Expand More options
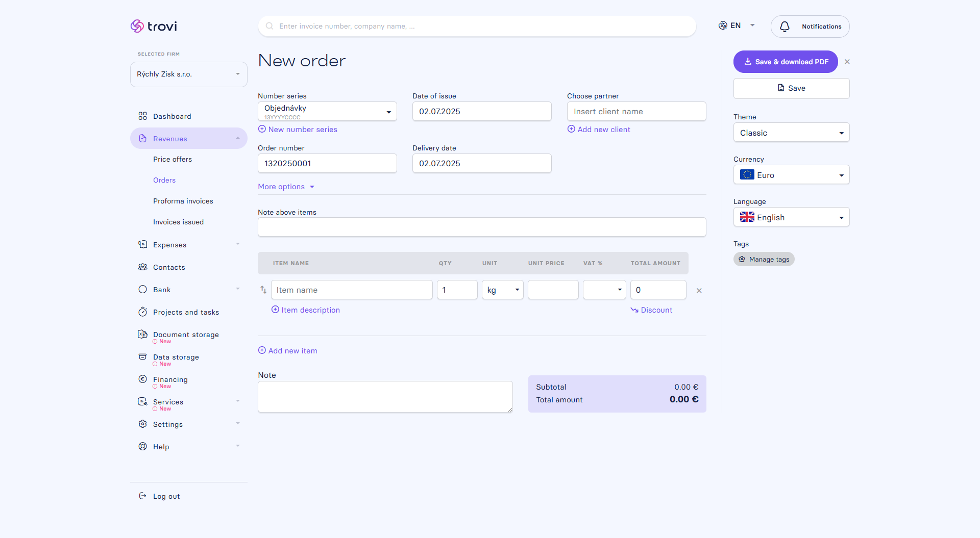The width and height of the screenshot is (980, 538). click(286, 187)
